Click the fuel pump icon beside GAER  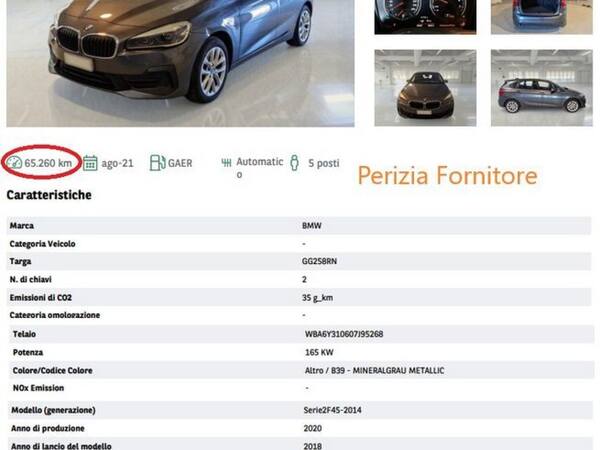(x=158, y=163)
